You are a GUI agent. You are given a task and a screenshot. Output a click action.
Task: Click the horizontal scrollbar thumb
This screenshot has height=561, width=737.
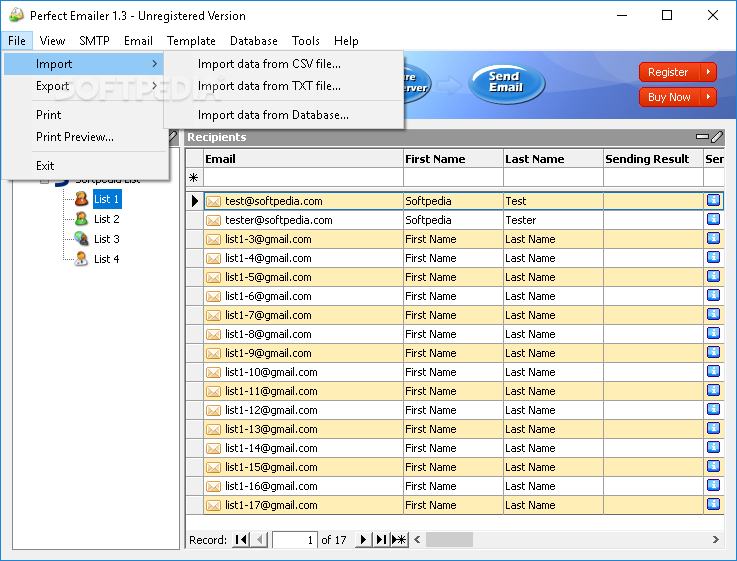(449, 539)
